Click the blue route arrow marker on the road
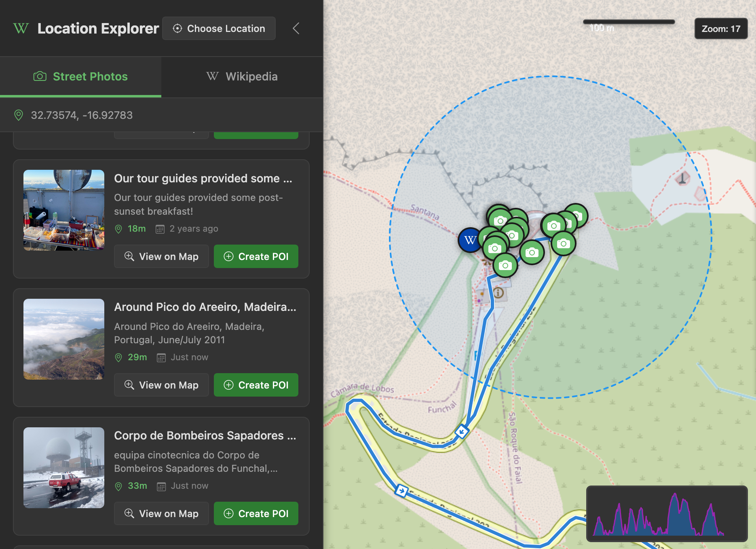The width and height of the screenshot is (756, 549). (x=462, y=432)
